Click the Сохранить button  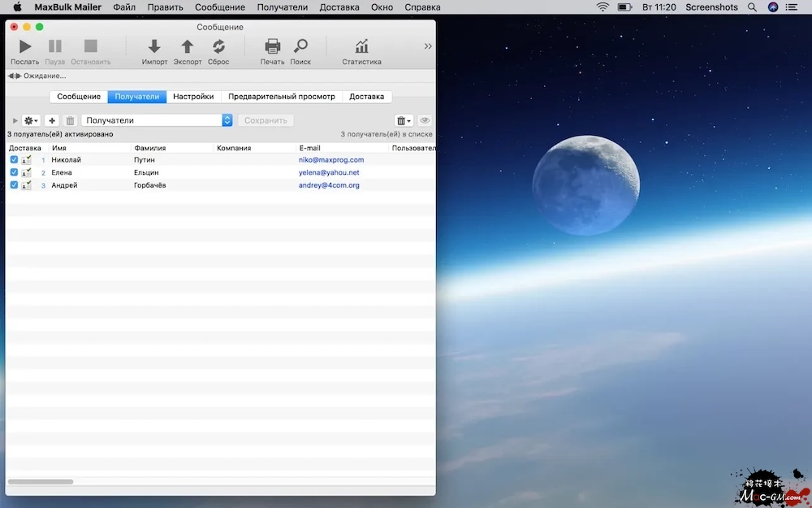coord(266,120)
